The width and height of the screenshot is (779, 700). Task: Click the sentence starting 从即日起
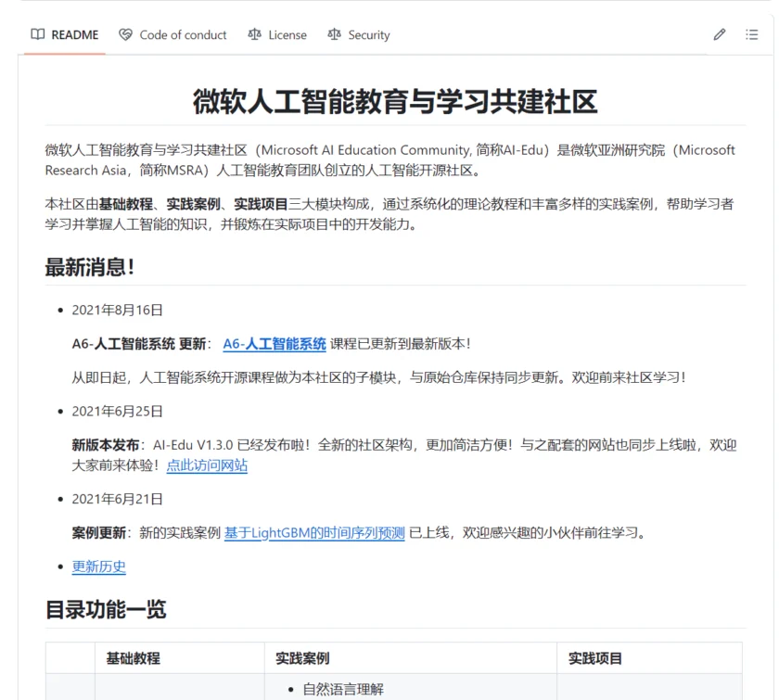tap(378, 377)
